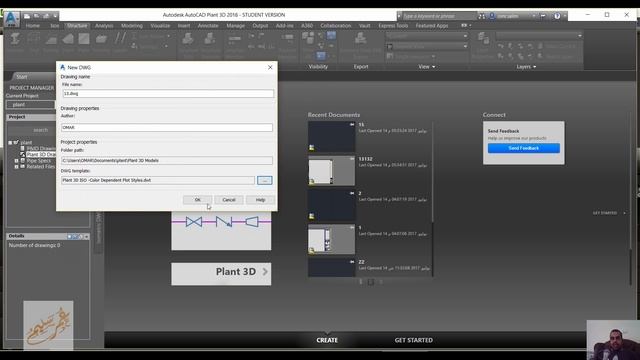
Task: Open the AutoCAD application menu logo
Action: (x=11, y=19)
